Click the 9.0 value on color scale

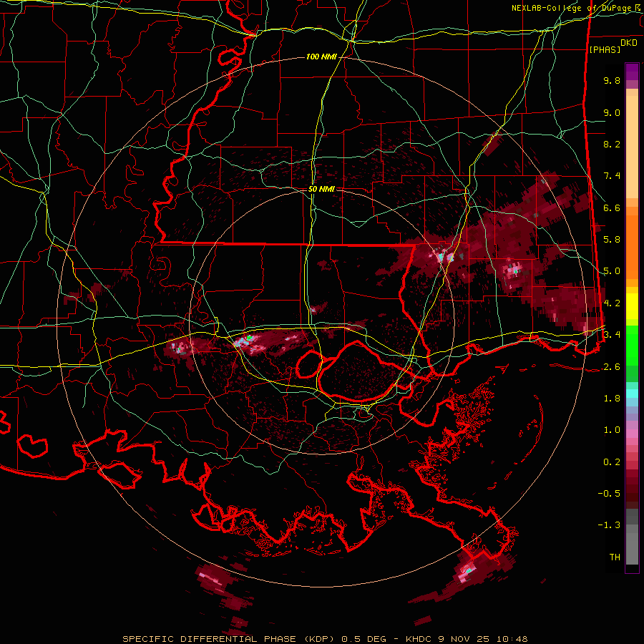click(x=612, y=112)
